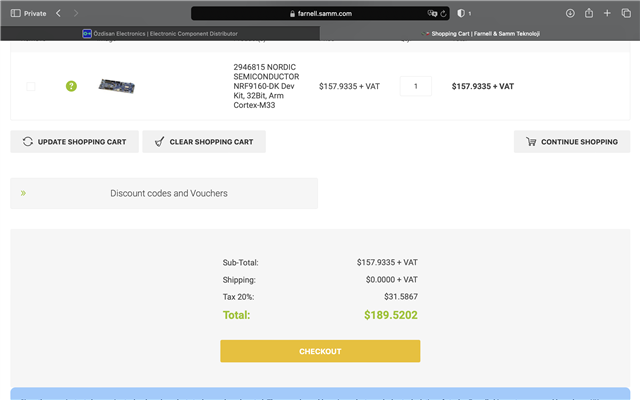
Task: Click the yellow Checkout button
Action: pyautogui.click(x=320, y=351)
